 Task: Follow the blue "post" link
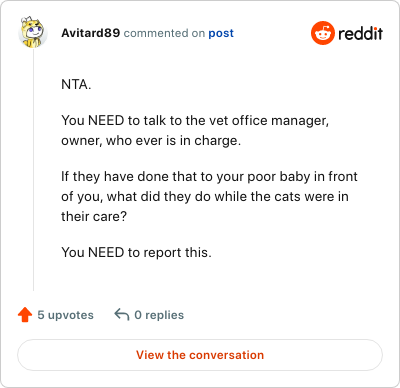pyautogui.click(x=221, y=33)
